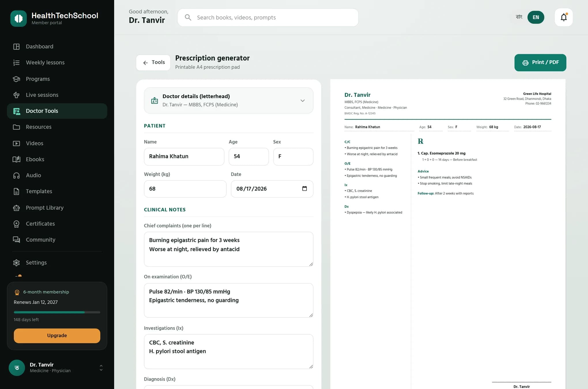588x389 pixels.
Task: Open Programs graduation cap icon
Action: [x=16, y=79]
